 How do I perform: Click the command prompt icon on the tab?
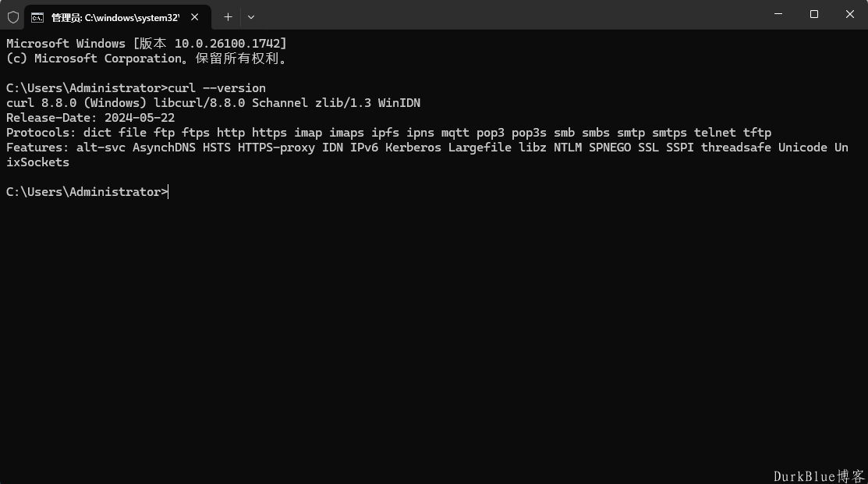[37, 18]
